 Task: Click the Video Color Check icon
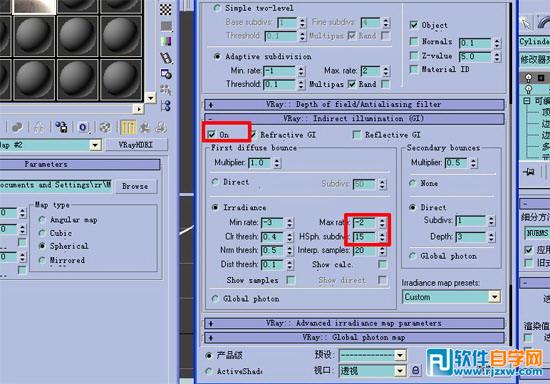tap(166, 41)
